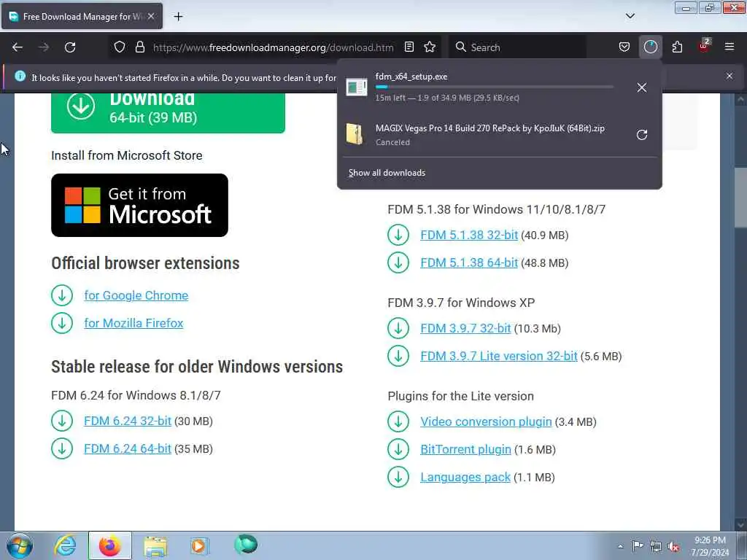Click the network status tray icon
Image resolution: width=747 pixels, height=560 pixels.
pos(656,547)
